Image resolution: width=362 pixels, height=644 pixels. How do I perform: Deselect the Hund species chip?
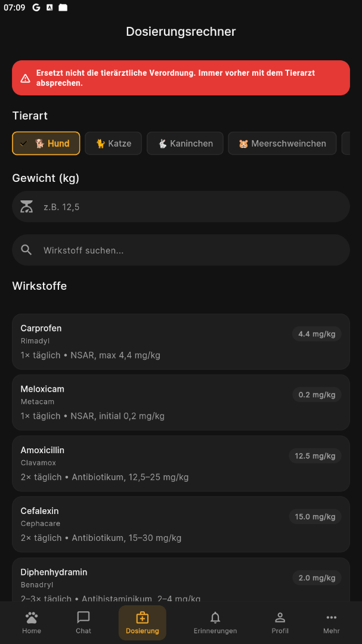(x=46, y=143)
